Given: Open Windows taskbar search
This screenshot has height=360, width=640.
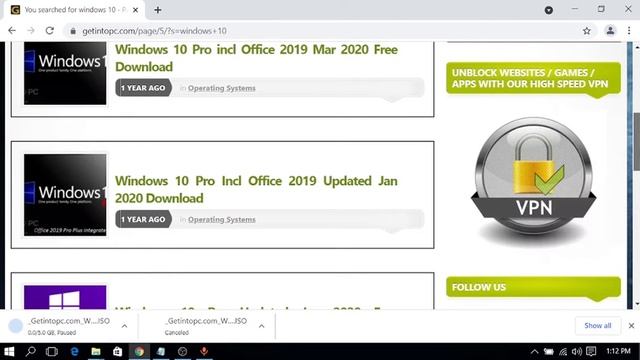Looking at the screenshot, I should (x=31, y=351).
